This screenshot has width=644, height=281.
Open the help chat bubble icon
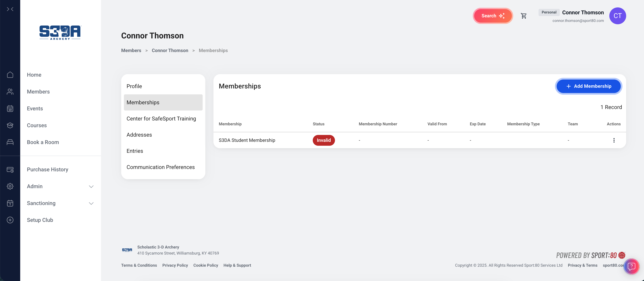631,267
